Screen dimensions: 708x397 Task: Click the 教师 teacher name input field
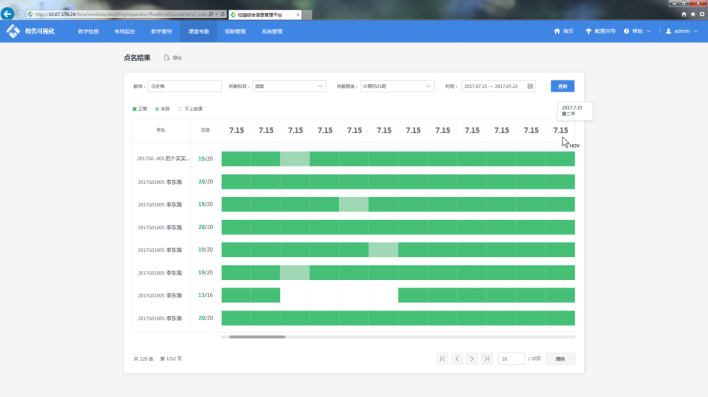pos(185,86)
